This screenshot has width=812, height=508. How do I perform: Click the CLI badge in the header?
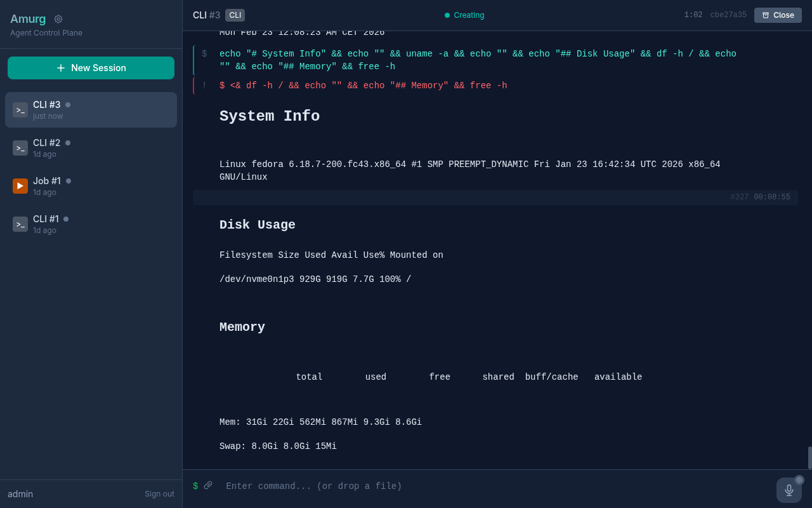click(x=235, y=15)
